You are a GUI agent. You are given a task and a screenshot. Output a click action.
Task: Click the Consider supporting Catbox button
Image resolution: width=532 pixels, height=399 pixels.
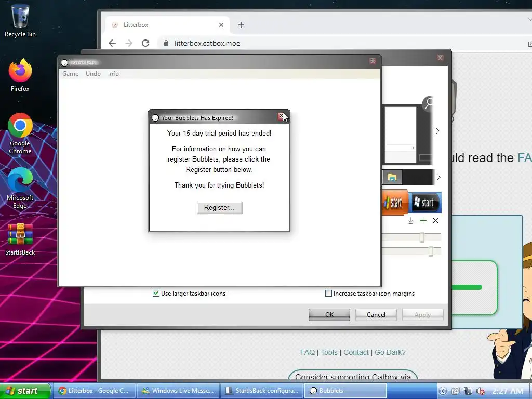pos(353,375)
